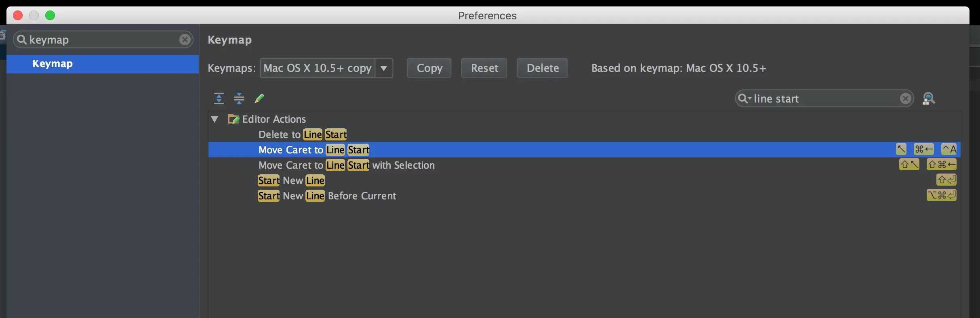Image resolution: width=980 pixels, height=318 pixels.
Task: Open the Keymaps dropdown arrow
Action: (x=384, y=68)
